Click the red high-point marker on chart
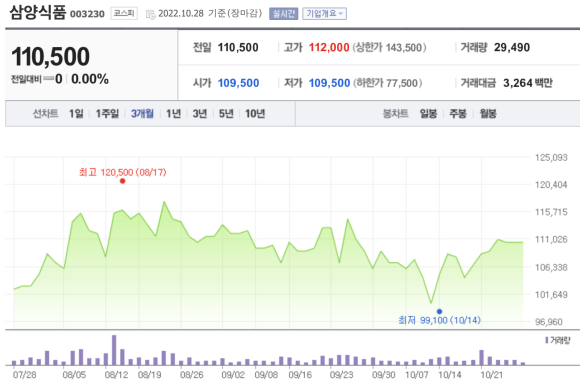The width and height of the screenshot is (580, 392). 122,181
